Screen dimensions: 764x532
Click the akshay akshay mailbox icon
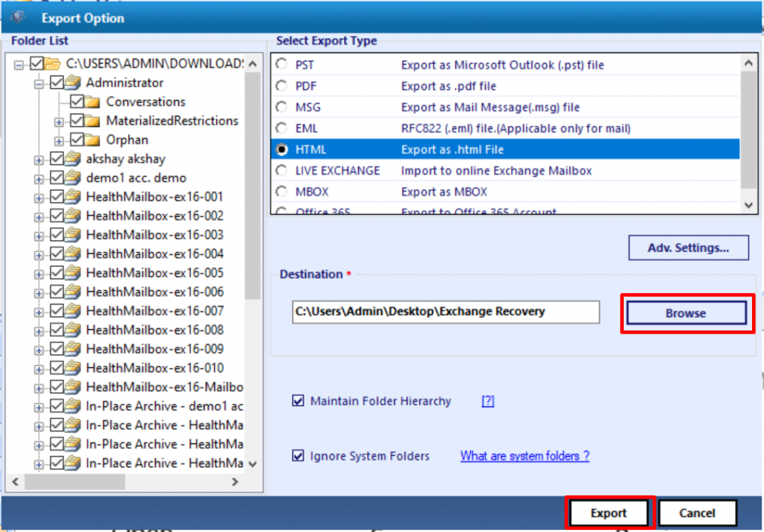pyautogui.click(x=73, y=159)
